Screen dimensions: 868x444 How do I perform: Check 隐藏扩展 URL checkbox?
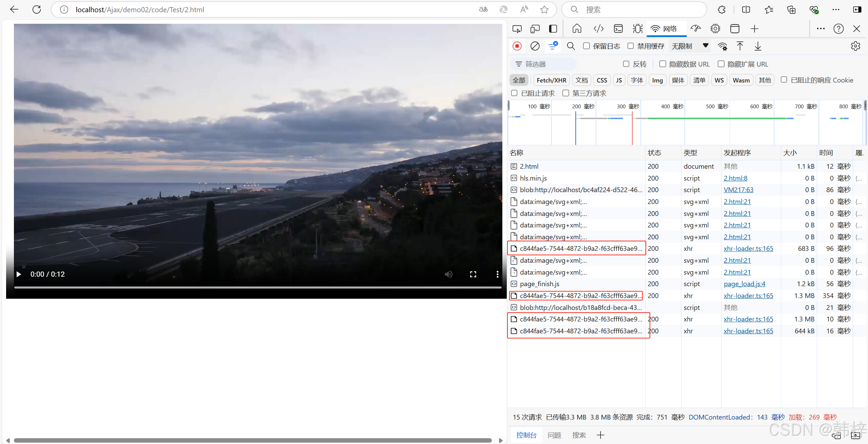(x=721, y=64)
